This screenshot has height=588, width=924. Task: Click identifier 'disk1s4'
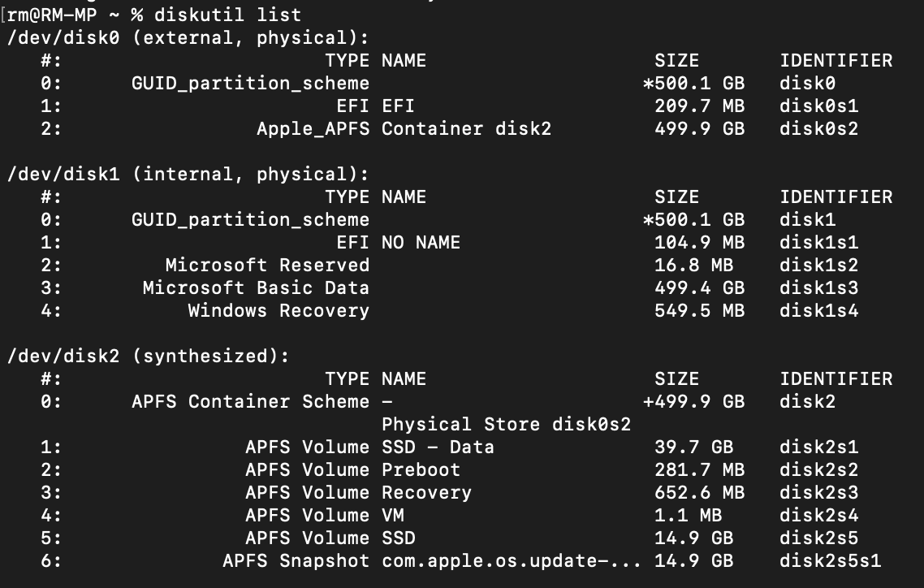pos(818,310)
